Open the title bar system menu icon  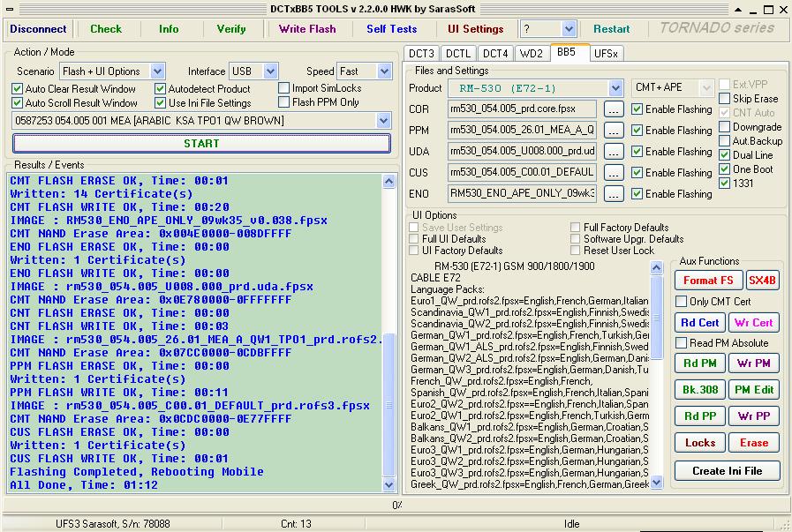point(10,9)
